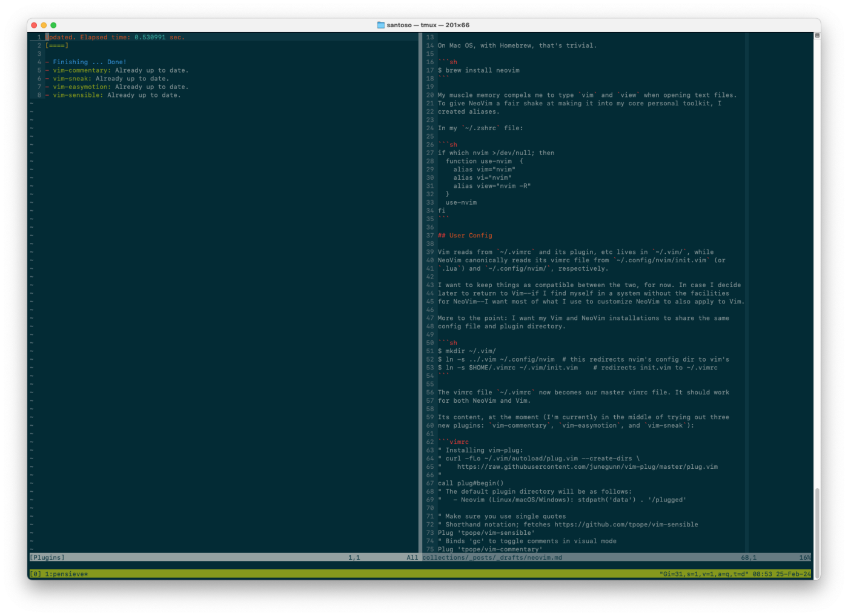Click the scrollbar track on the right edge

(817, 242)
